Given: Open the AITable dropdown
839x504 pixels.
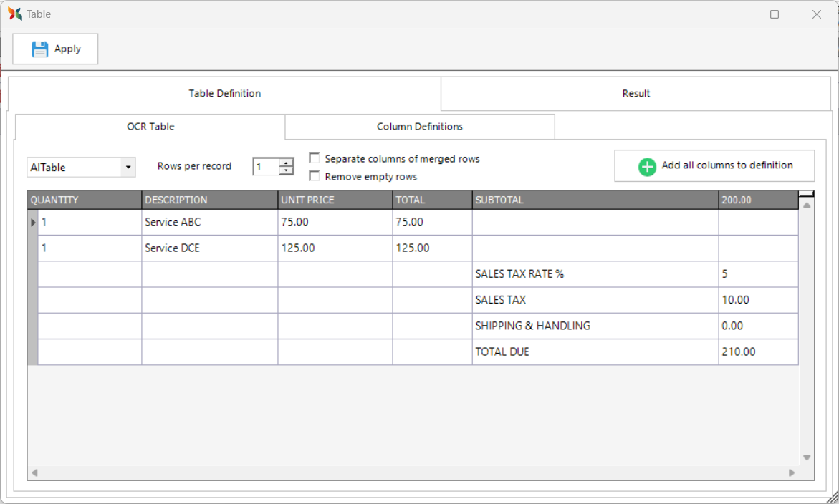Looking at the screenshot, I should [x=128, y=167].
